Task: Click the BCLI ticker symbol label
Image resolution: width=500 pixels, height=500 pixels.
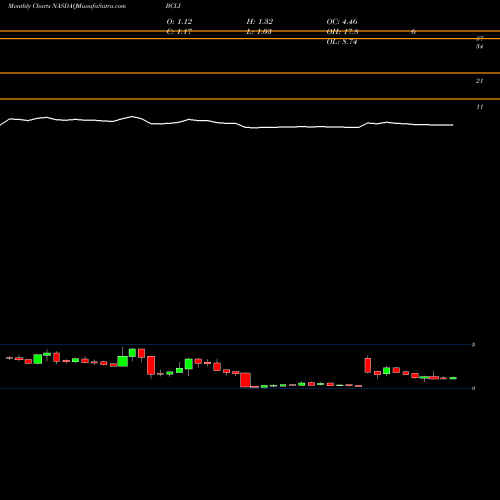Action: coord(173,6)
